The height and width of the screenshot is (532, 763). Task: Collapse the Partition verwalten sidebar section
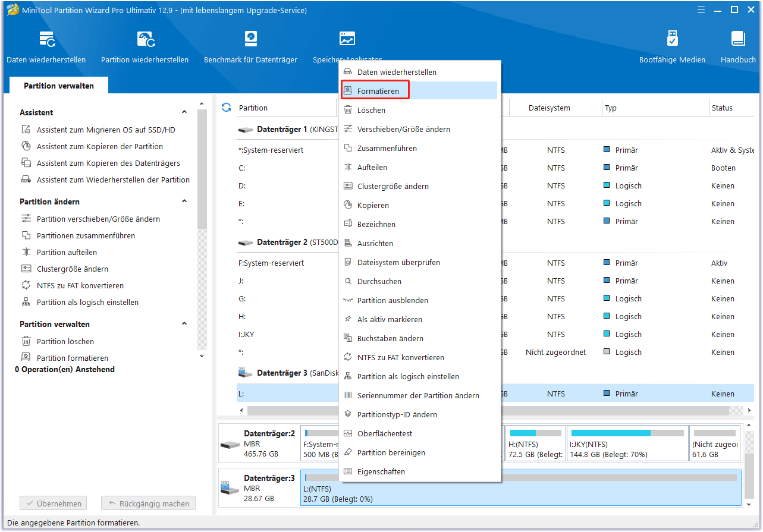pos(184,324)
